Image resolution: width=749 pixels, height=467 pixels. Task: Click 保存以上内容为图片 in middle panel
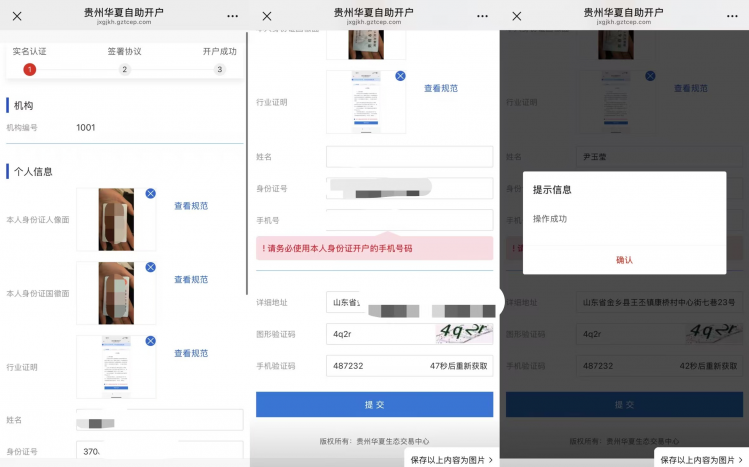point(451,459)
